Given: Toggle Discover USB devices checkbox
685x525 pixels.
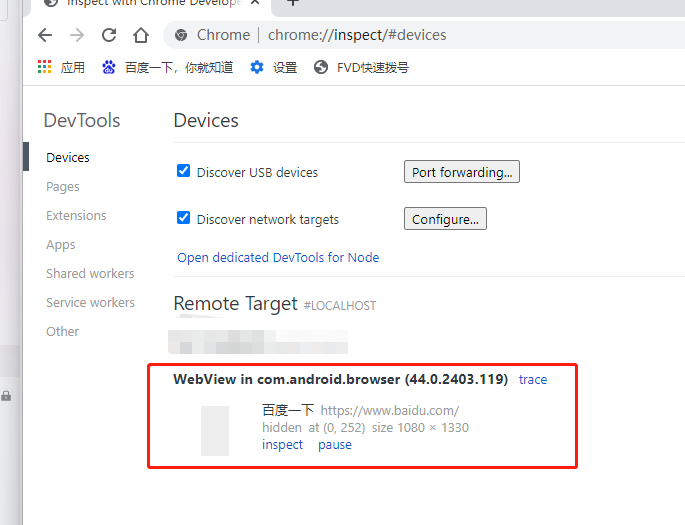Looking at the screenshot, I should [183, 171].
